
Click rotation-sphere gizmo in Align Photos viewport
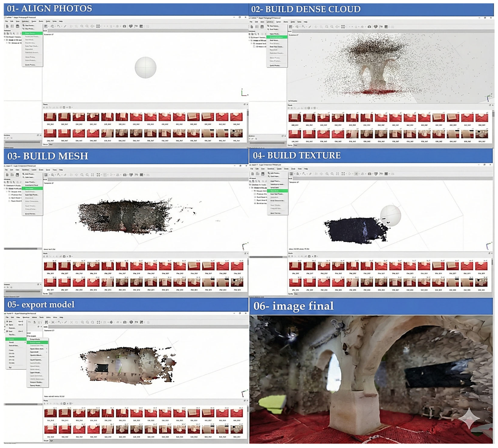pyautogui.click(x=145, y=67)
